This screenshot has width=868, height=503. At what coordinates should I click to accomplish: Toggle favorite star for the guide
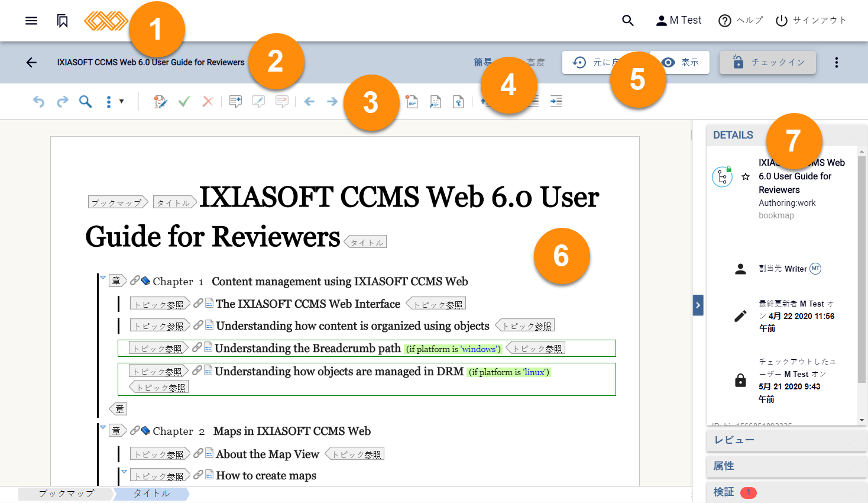pyautogui.click(x=746, y=176)
